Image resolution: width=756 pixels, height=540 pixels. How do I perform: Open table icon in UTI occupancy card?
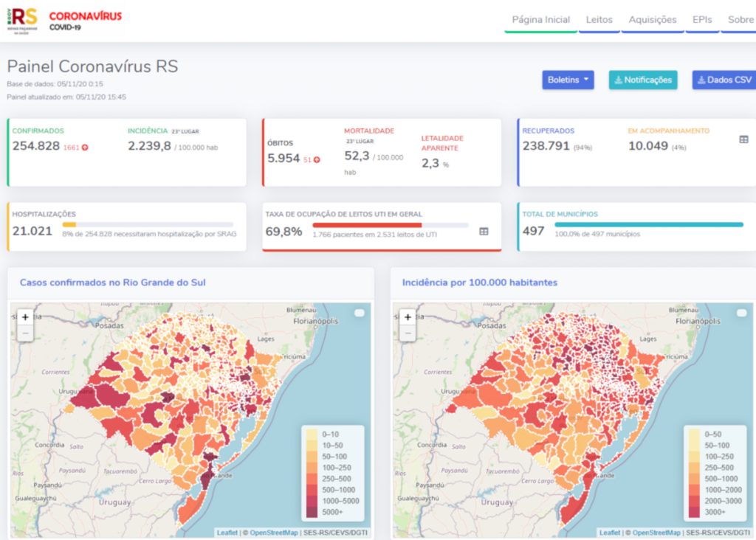tap(484, 231)
